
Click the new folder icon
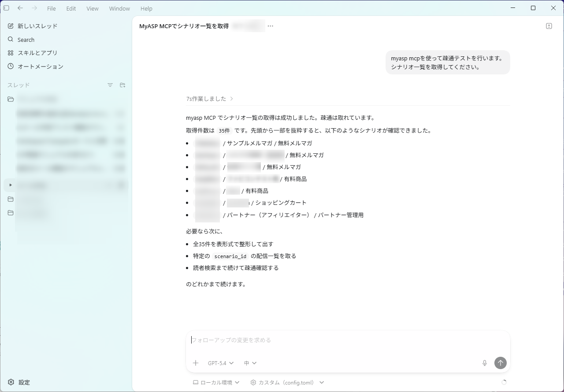(122, 85)
